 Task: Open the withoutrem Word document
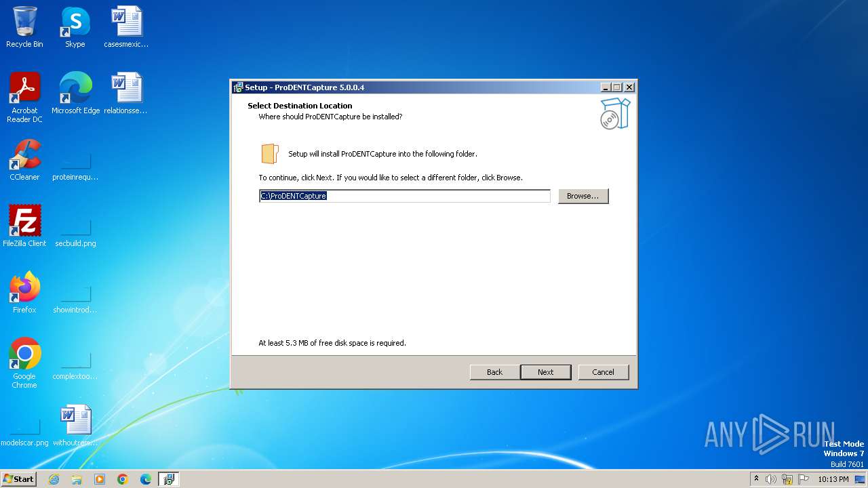pos(75,426)
